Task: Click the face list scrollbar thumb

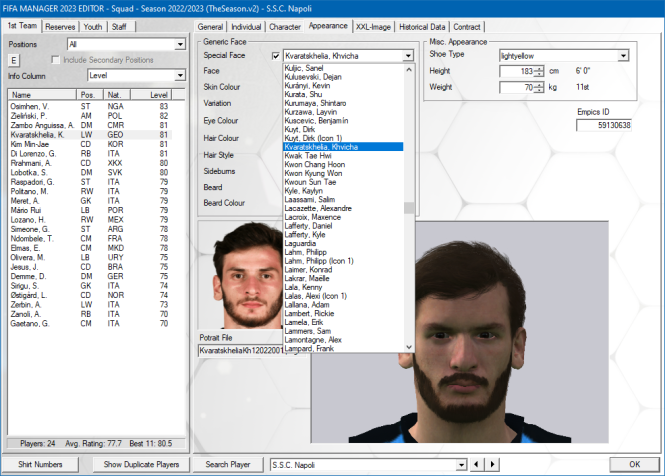Action: 409,208
